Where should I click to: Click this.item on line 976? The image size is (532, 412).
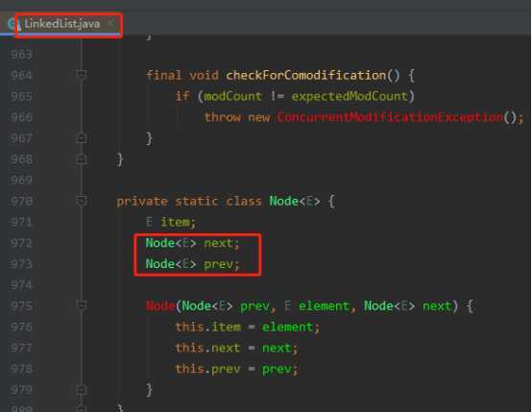[208, 327]
